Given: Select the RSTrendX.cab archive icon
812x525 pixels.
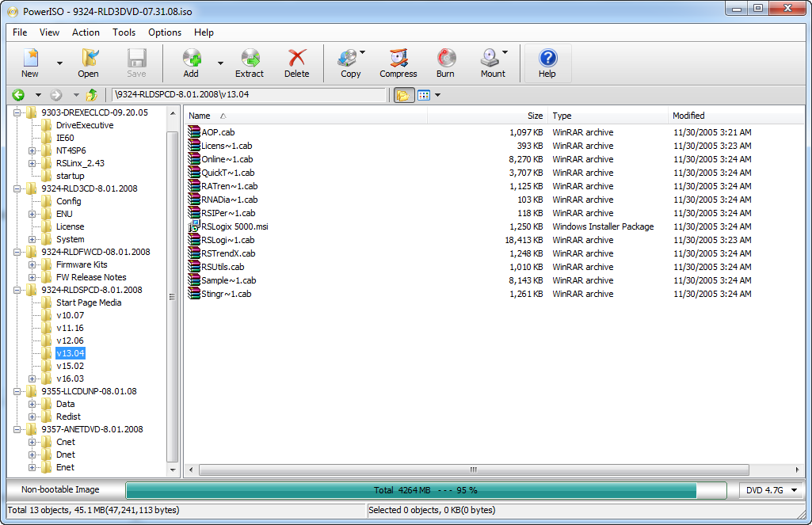Looking at the screenshot, I should pos(194,253).
